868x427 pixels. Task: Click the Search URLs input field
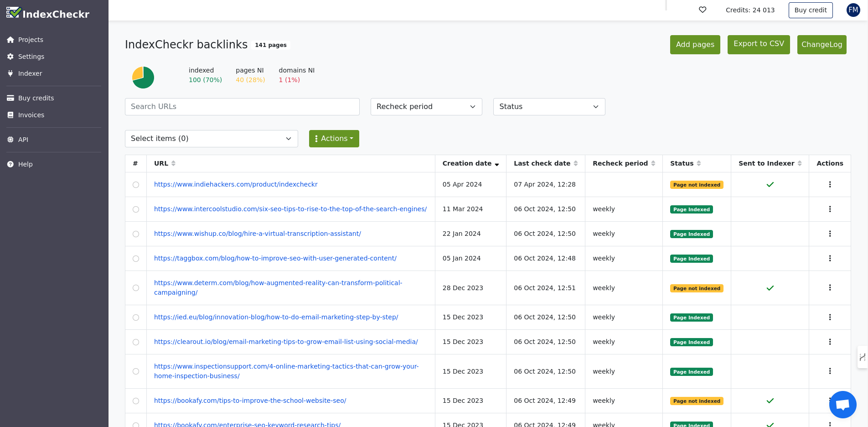[242, 107]
